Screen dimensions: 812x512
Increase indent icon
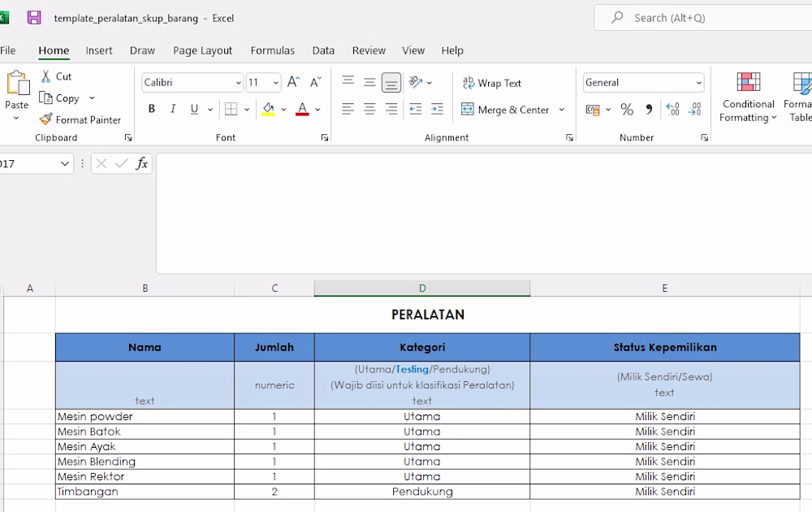point(437,109)
